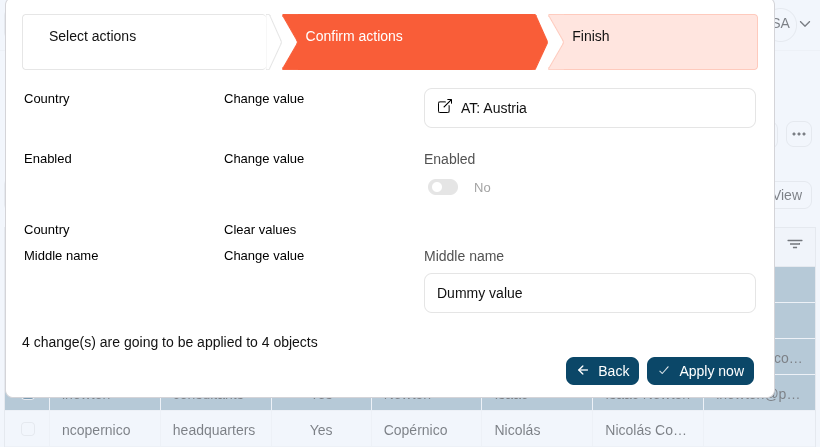The image size is (820, 447).
Task: Expand the user account chevron dropdown
Action: click(805, 23)
